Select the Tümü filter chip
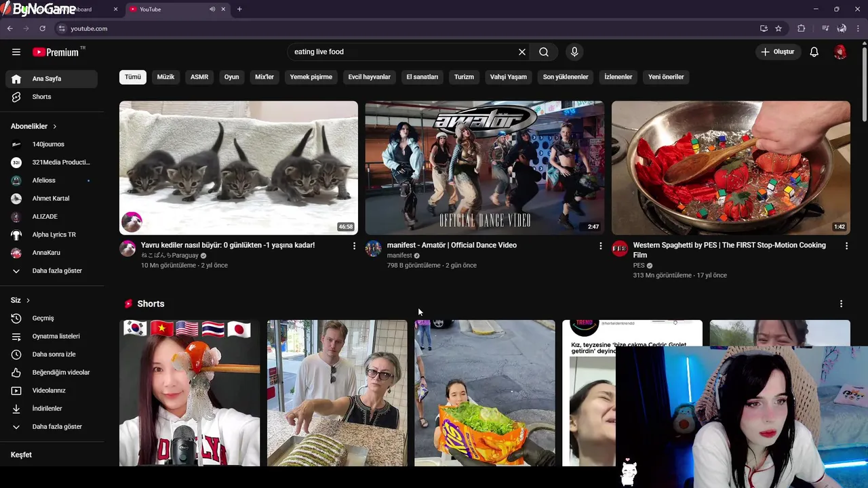 click(133, 77)
